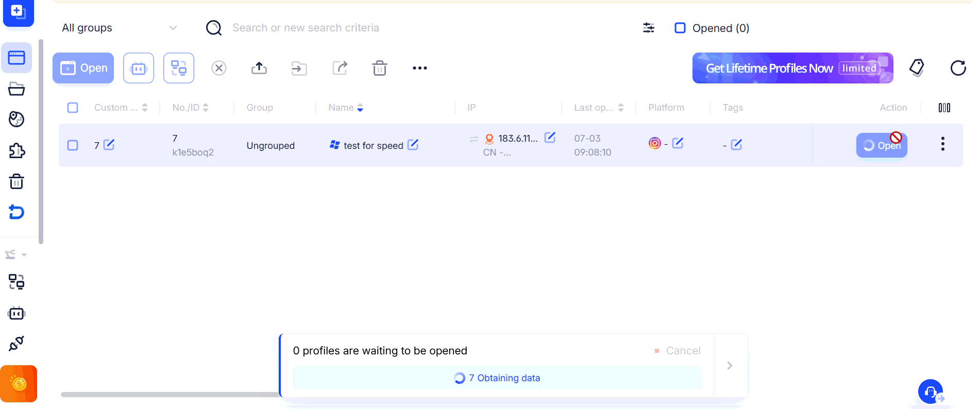Click the close-profiles X circle icon
980x409 pixels.
[x=219, y=68]
